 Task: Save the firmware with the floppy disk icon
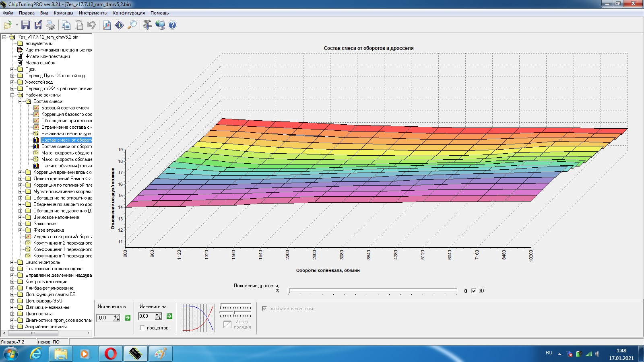click(25, 25)
